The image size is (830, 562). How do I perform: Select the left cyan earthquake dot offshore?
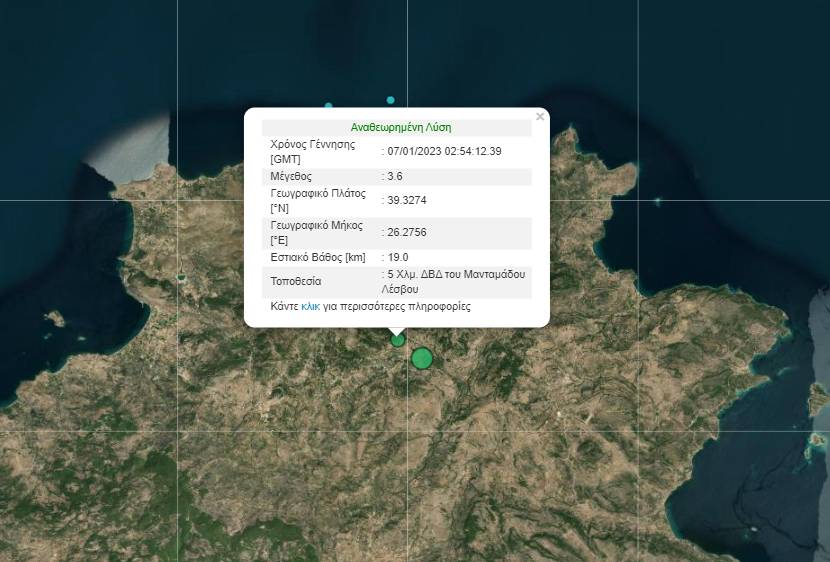328,105
